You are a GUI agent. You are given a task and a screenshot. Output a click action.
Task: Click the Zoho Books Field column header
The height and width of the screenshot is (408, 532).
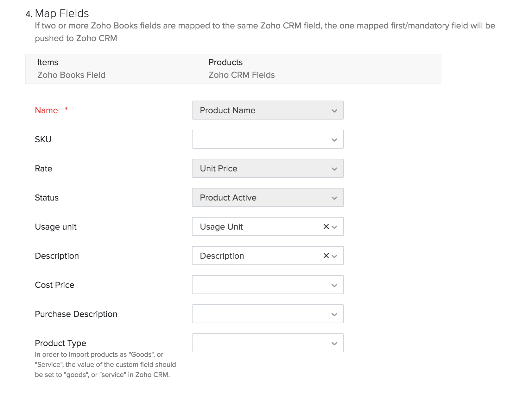click(x=71, y=75)
